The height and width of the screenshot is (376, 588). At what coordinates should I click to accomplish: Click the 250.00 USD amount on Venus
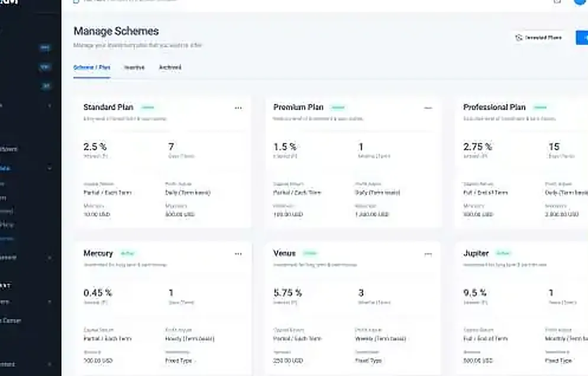pos(287,361)
